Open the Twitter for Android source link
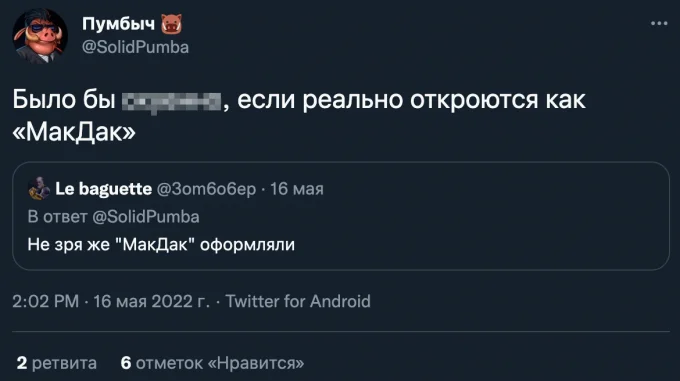Image resolution: width=680 pixels, height=381 pixels. tap(298, 301)
